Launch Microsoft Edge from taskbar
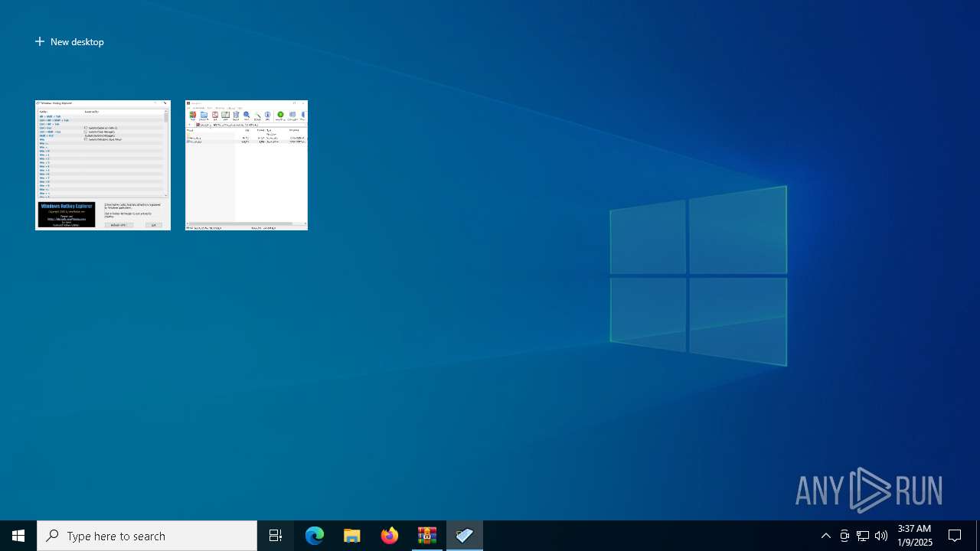Image resolution: width=980 pixels, height=551 pixels. [x=315, y=536]
